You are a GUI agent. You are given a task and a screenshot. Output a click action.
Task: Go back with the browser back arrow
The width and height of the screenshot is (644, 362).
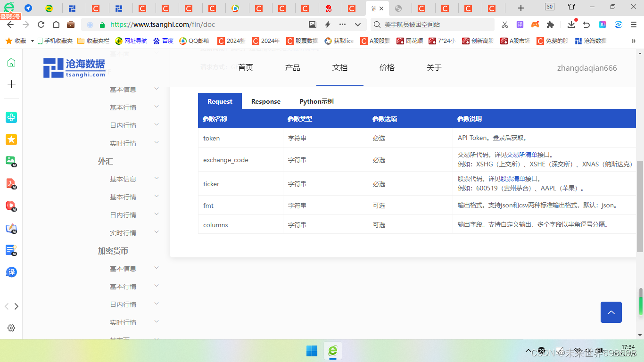[10, 25]
